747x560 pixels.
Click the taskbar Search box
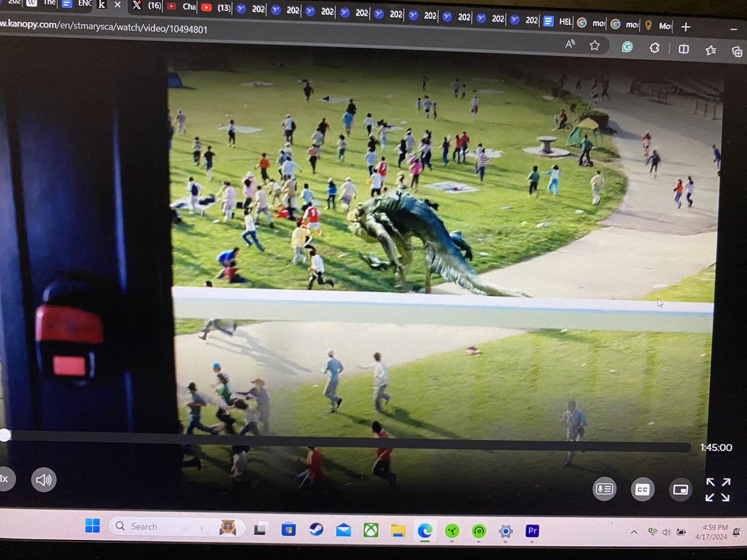tap(176, 526)
